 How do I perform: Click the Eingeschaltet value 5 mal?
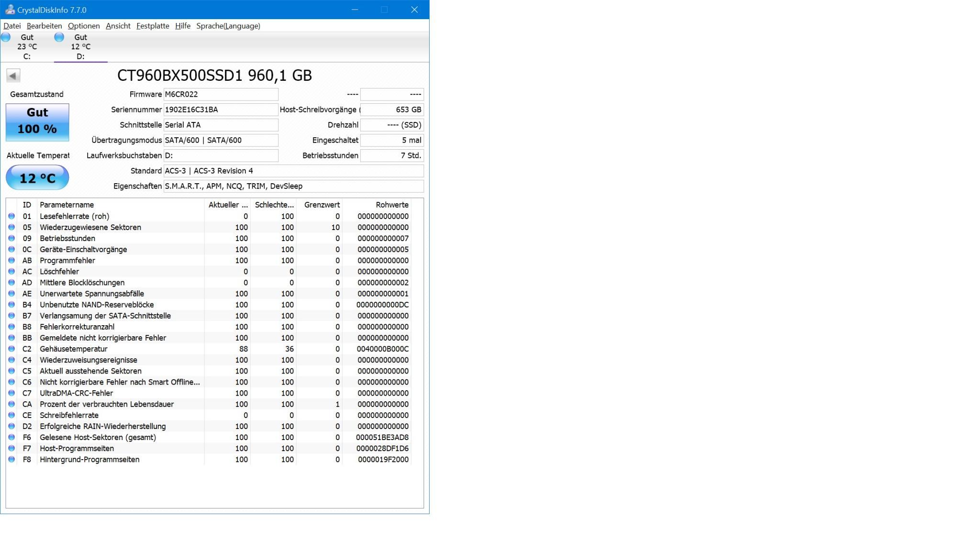[392, 140]
